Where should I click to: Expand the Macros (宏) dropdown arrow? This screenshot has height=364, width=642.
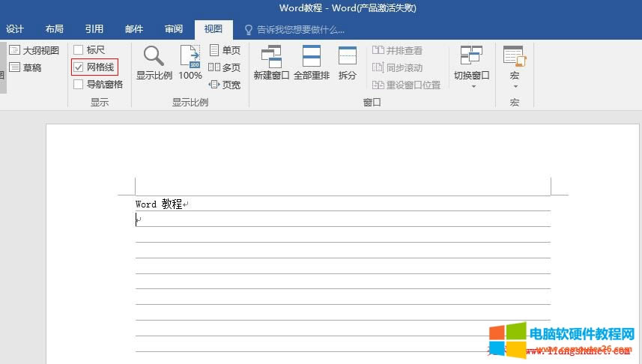click(x=515, y=86)
